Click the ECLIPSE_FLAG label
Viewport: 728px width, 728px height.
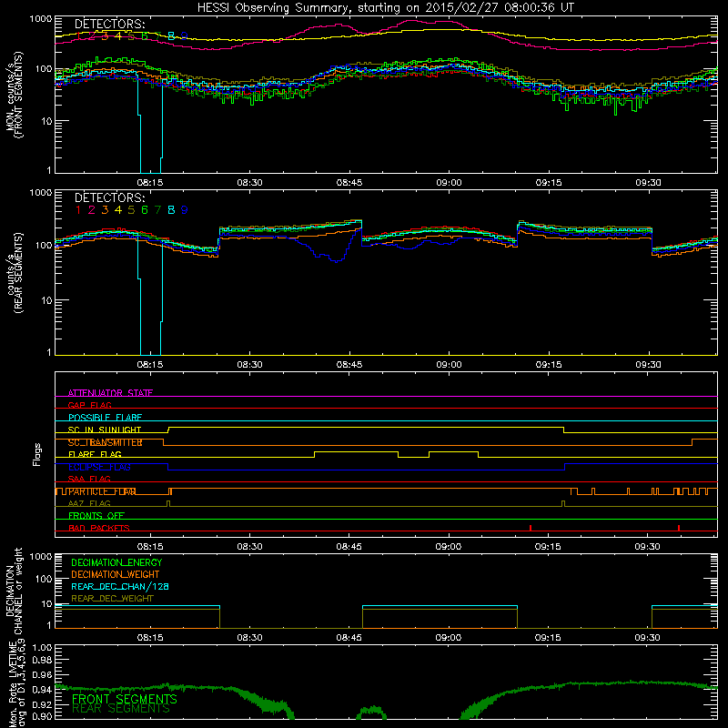tap(99, 467)
